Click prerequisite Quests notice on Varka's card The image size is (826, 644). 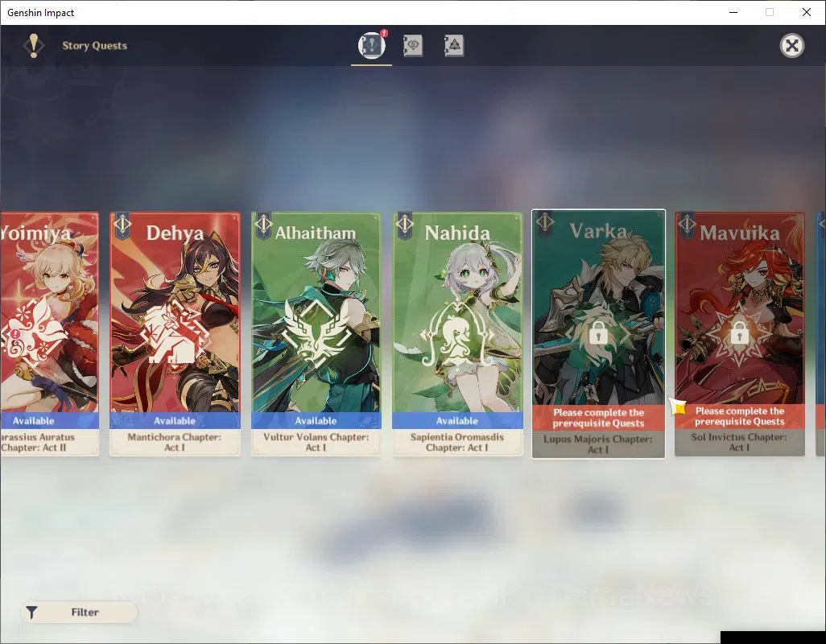tap(598, 418)
